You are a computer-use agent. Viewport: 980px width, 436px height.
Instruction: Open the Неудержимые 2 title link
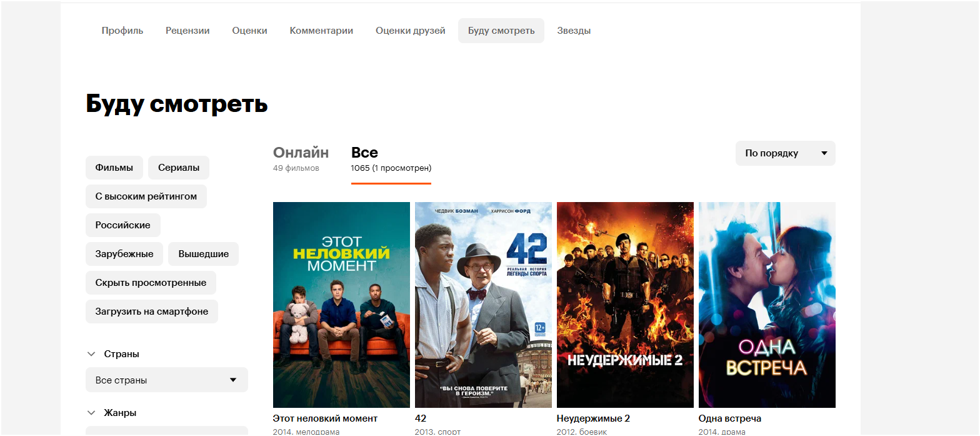point(593,418)
